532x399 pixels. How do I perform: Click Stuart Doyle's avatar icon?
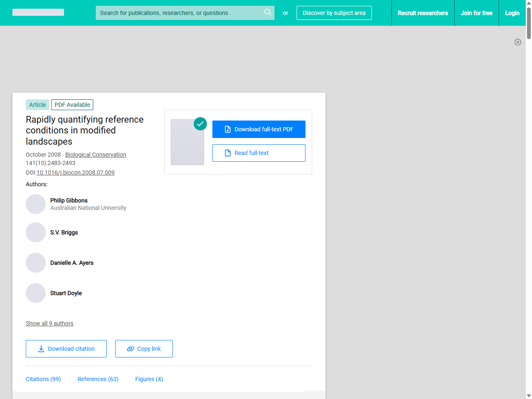tap(36, 293)
